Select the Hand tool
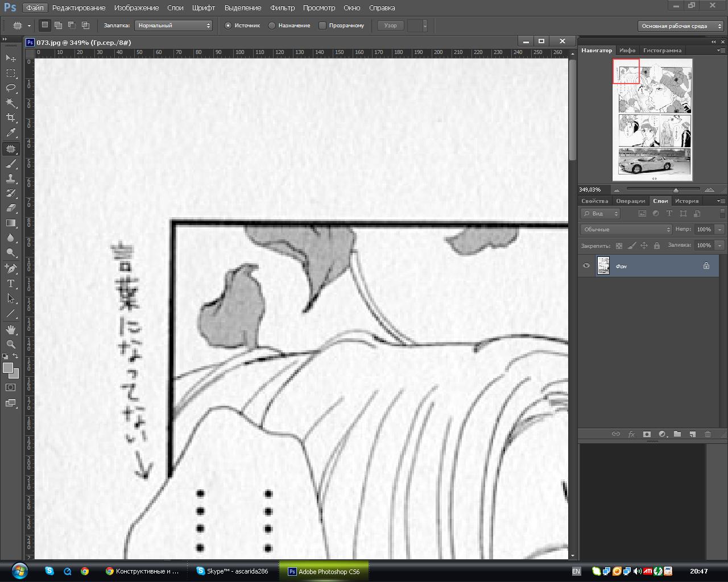Screen dimensions: 728x582 [x=11, y=329]
